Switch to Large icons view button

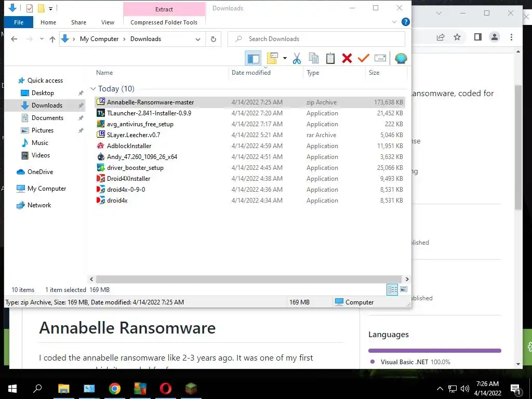coord(404,289)
